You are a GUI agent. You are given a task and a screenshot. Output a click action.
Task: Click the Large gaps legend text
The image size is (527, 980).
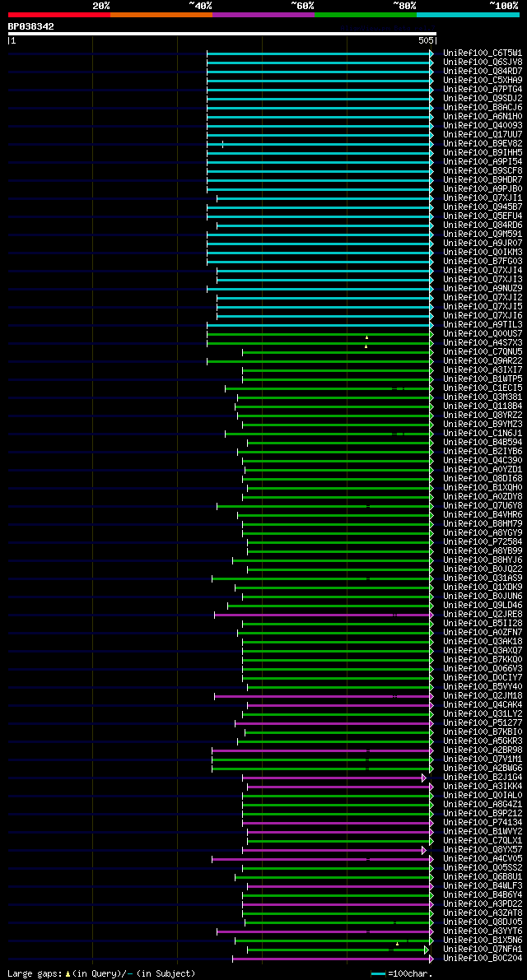tap(101, 973)
